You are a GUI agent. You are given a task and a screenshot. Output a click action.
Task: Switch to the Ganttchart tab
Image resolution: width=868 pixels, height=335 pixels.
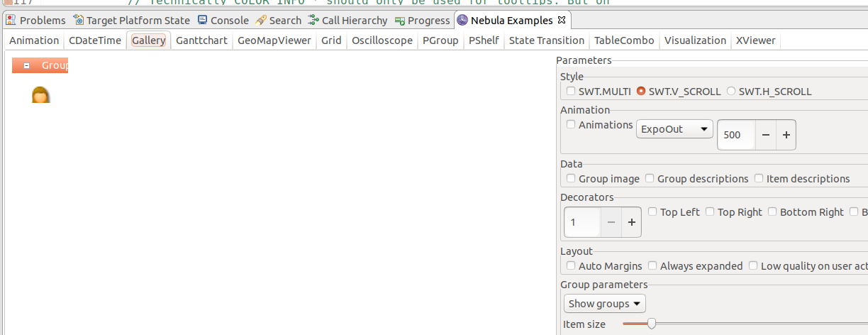click(201, 40)
